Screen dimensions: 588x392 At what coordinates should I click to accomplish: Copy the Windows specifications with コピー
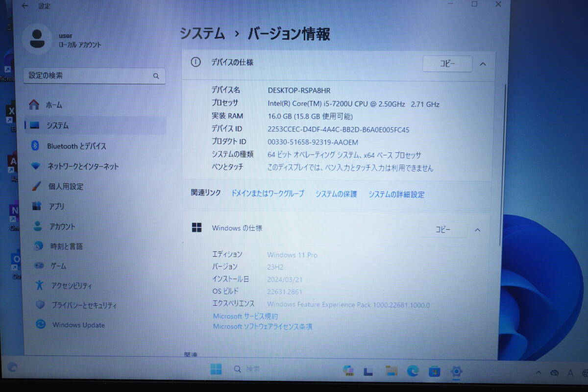click(443, 229)
